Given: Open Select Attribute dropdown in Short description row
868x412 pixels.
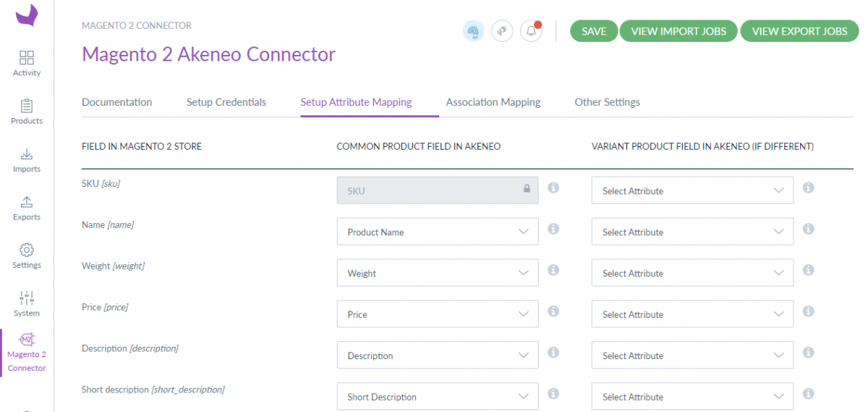Looking at the screenshot, I should [x=692, y=397].
